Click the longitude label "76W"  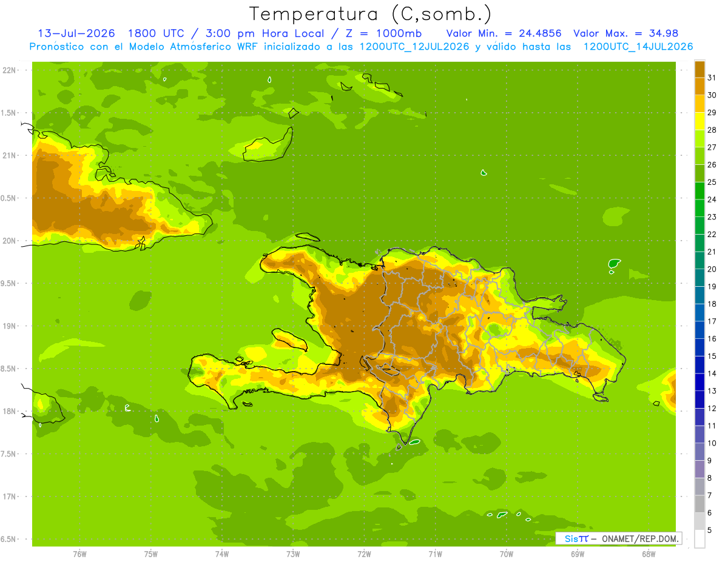click(x=79, y=555)
